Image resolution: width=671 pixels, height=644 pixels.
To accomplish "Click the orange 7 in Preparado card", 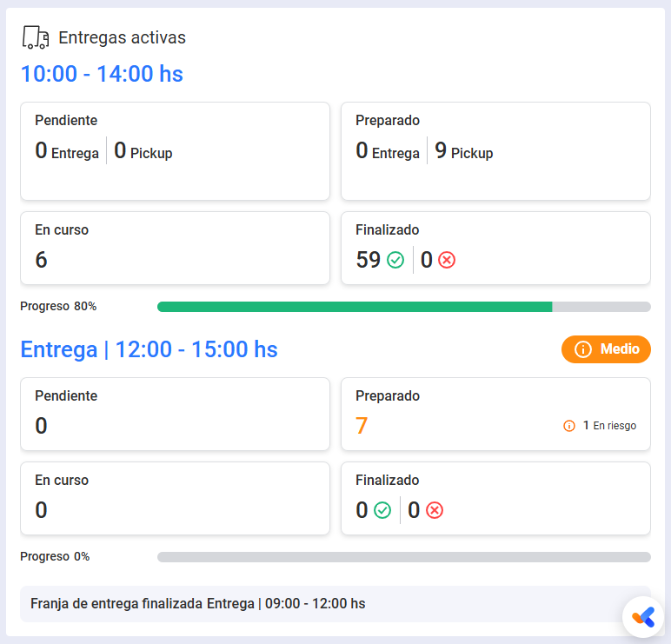I will click(x=362, y=426).
